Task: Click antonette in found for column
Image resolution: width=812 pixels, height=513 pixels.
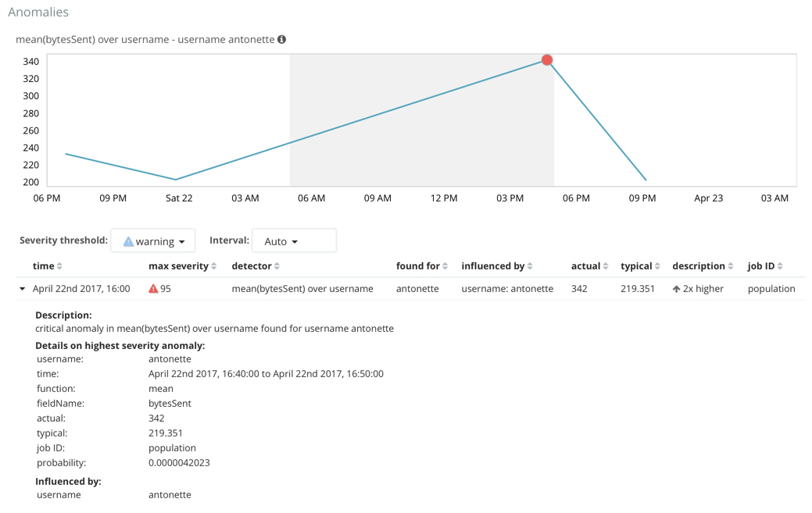Action: coord(417,289)
